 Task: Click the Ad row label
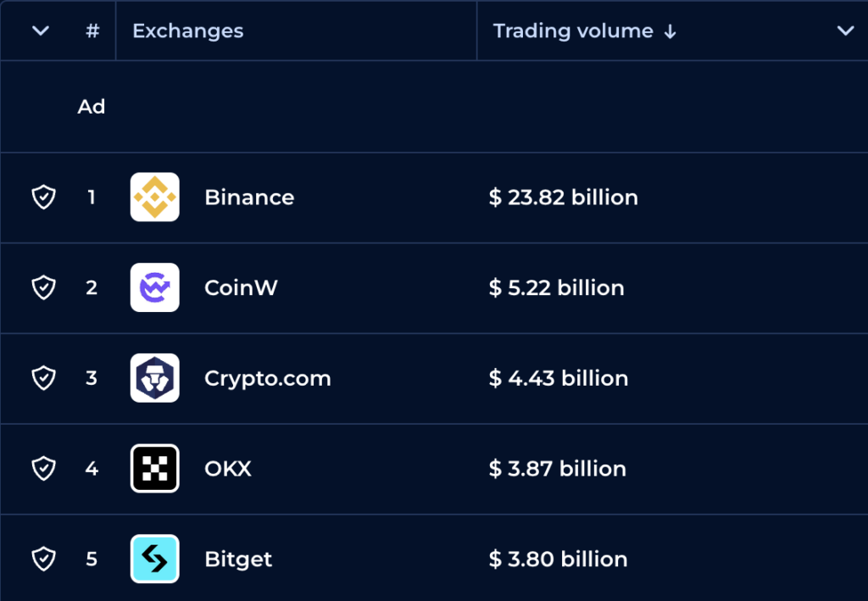pyautogui.click(x=92, y=107)
